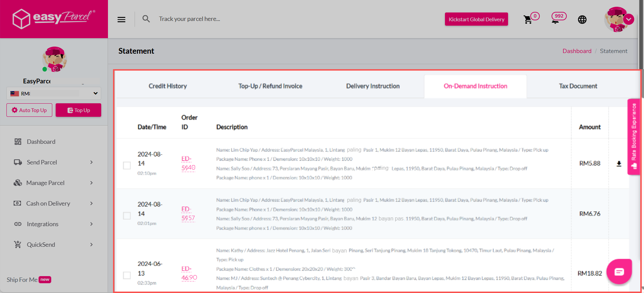
Task: Expand the profile dropdown arrow
Action: click(628, 19)
